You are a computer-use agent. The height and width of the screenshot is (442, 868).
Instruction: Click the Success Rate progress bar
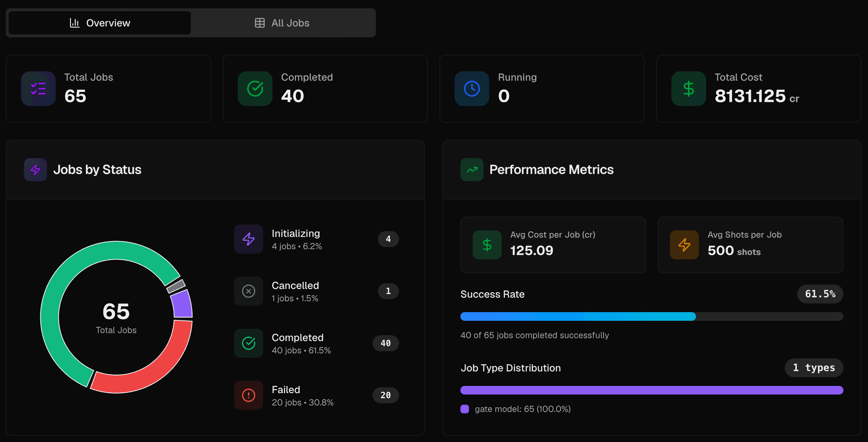click(651, 317)
